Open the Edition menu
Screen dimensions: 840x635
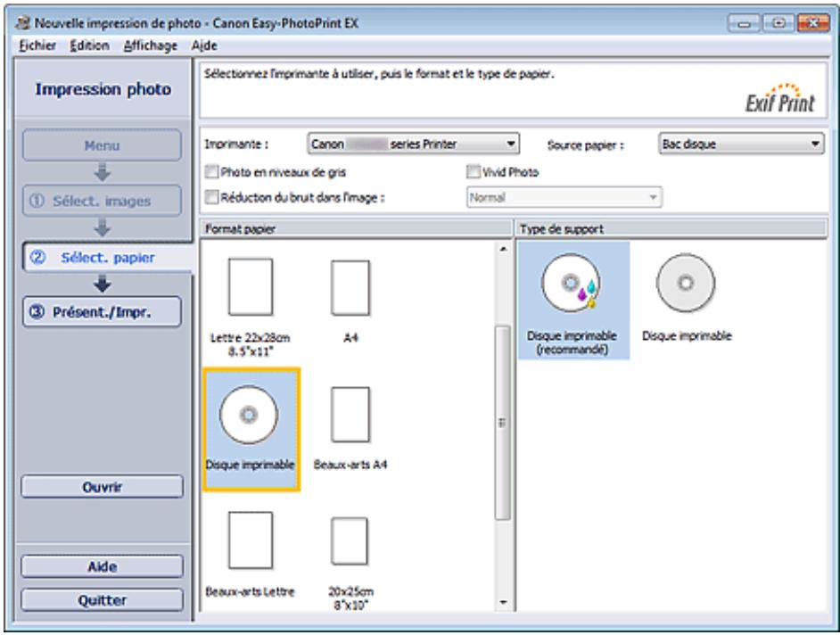[89, 45]
